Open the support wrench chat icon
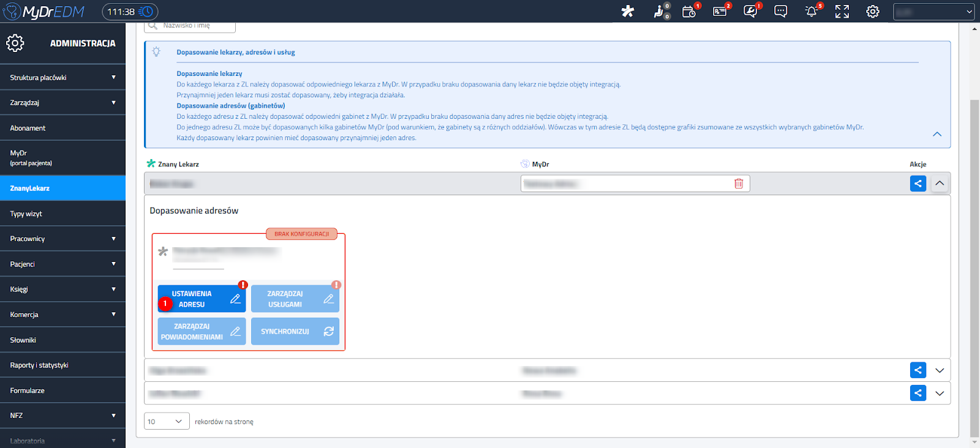The image size is (980, 448). tap(750, 11)
